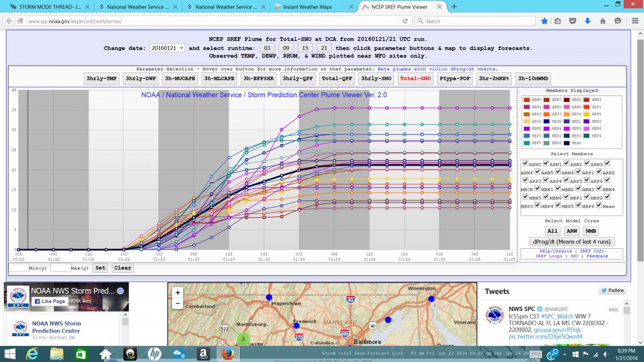Save page to Pocket icon

573,21
